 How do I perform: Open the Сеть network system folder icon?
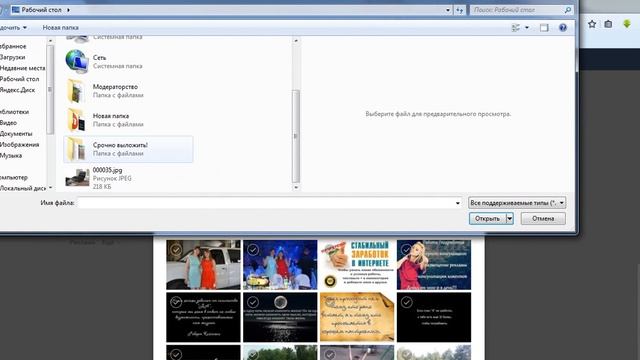(77, 61)
